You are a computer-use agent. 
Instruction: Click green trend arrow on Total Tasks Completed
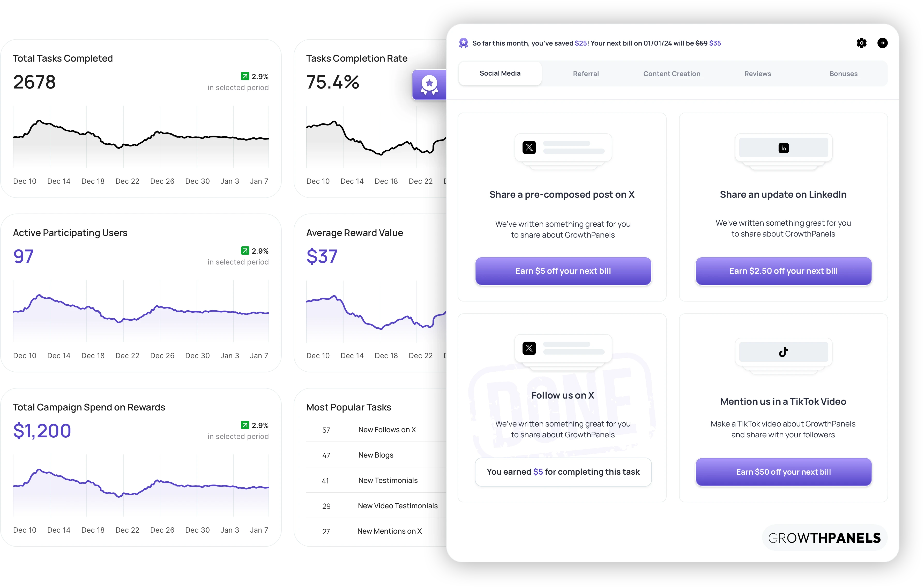point(245,76)
